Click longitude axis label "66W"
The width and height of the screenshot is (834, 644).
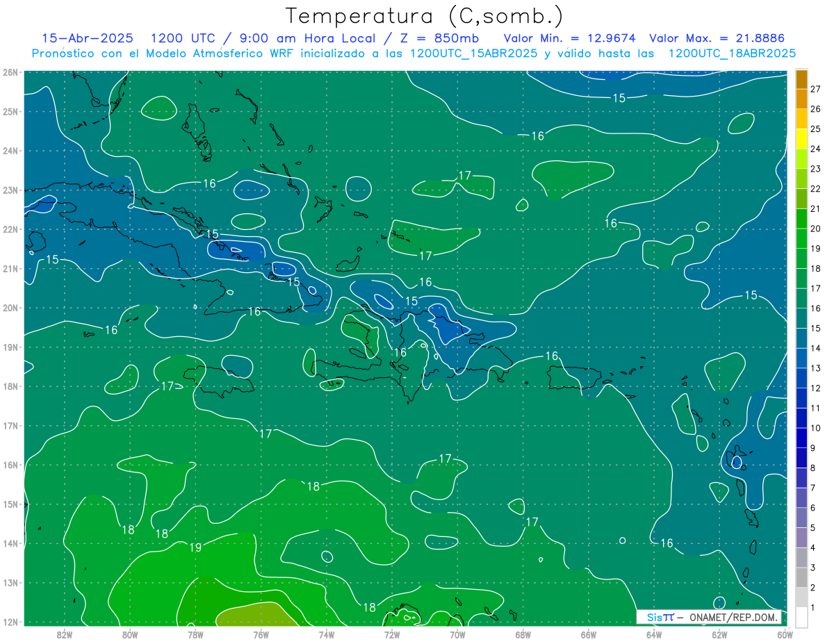point(589,634)
